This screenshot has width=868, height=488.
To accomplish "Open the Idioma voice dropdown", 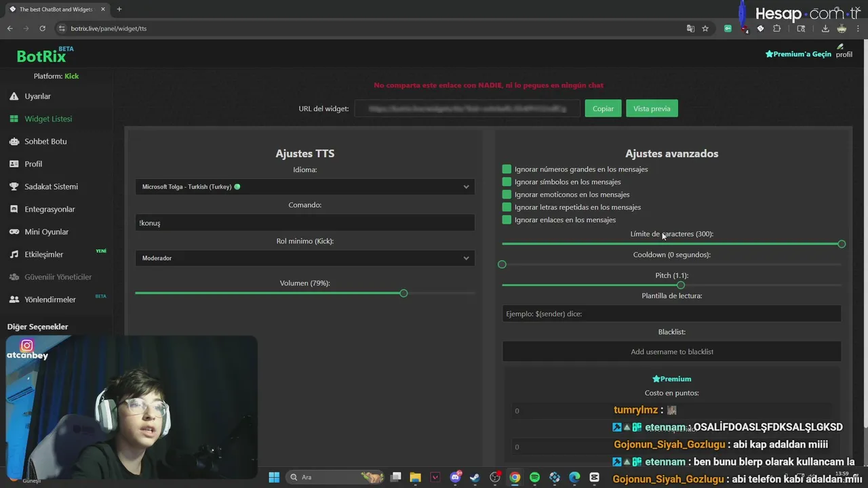I will (x=305, y=186).
